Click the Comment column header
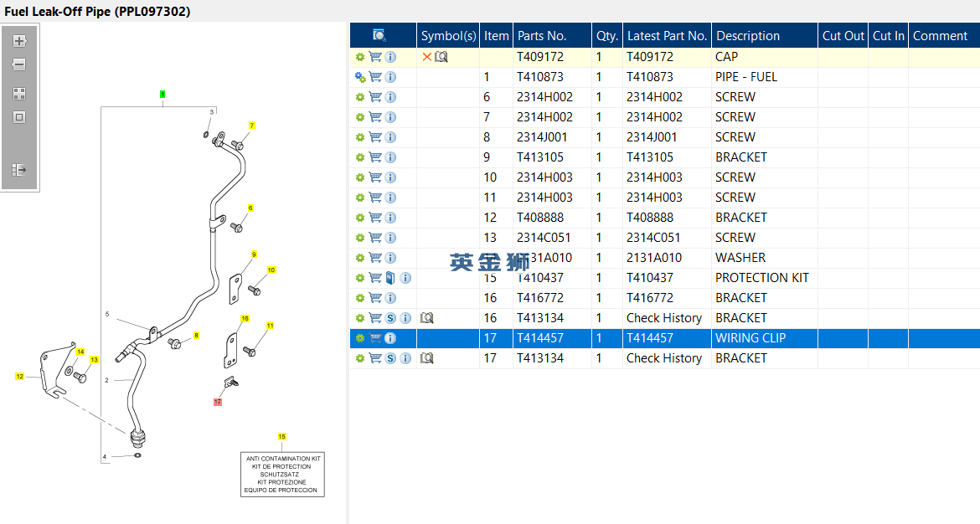The width and height of the screenshot is (980, 524). 944,36
